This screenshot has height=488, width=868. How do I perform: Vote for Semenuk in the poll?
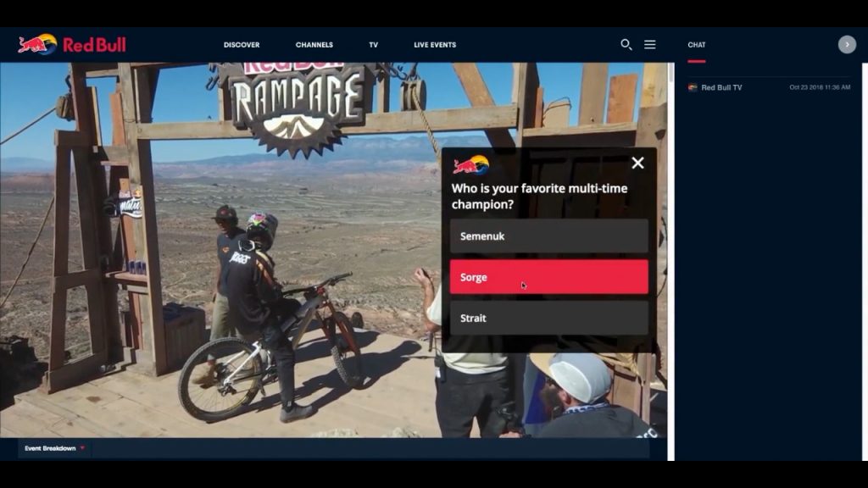pos(548,236)
